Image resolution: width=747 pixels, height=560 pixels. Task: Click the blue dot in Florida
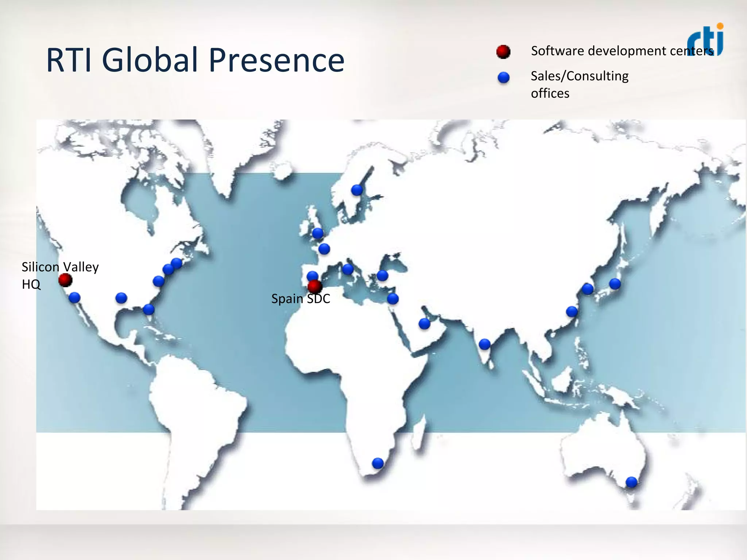point(148,309)
